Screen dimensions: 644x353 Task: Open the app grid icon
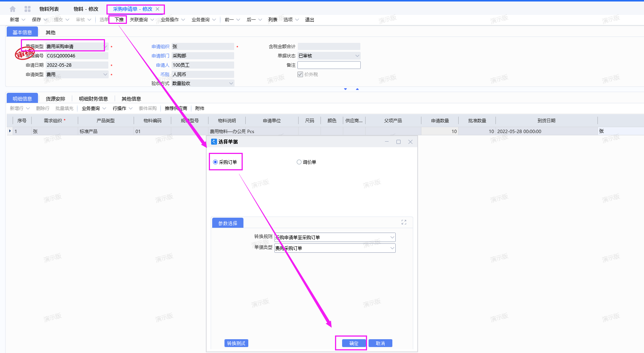[28, 9]
